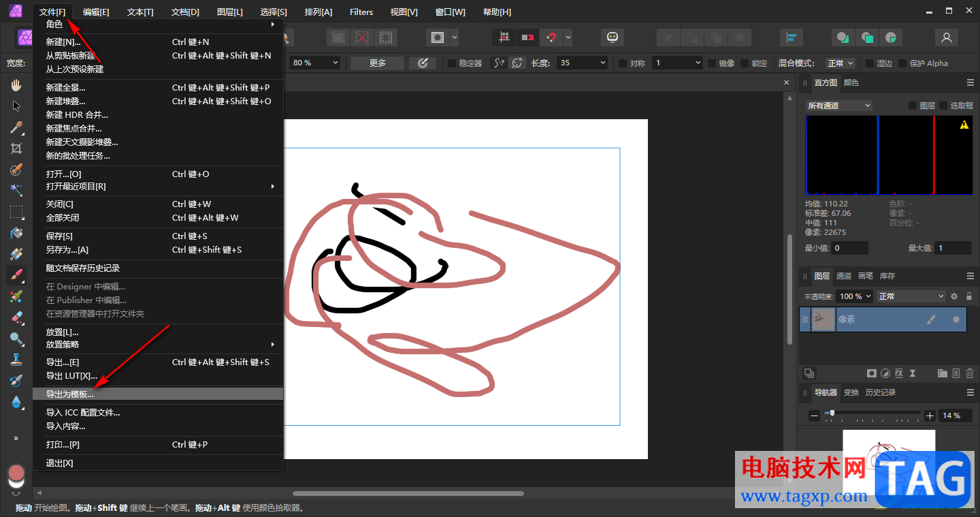Open the histogram panel hamburger menu
This screenshot has height=517, width=980.
tap(970, 83)
